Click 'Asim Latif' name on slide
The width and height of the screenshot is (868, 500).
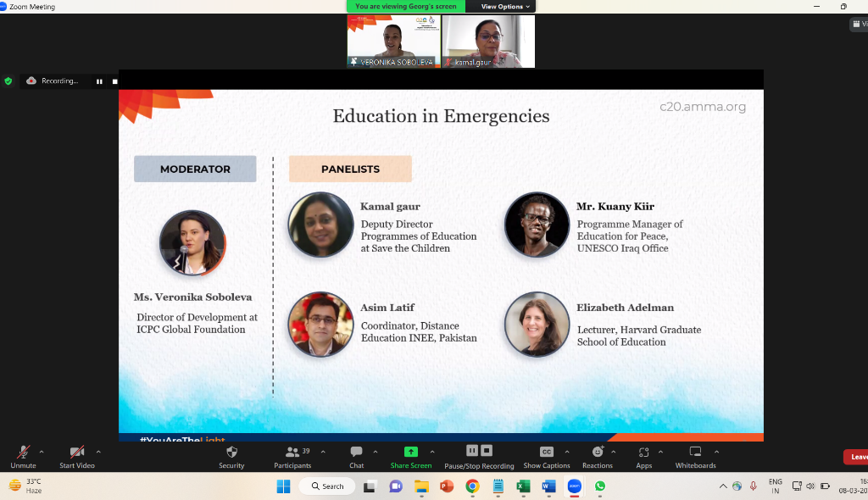point(387,308)
